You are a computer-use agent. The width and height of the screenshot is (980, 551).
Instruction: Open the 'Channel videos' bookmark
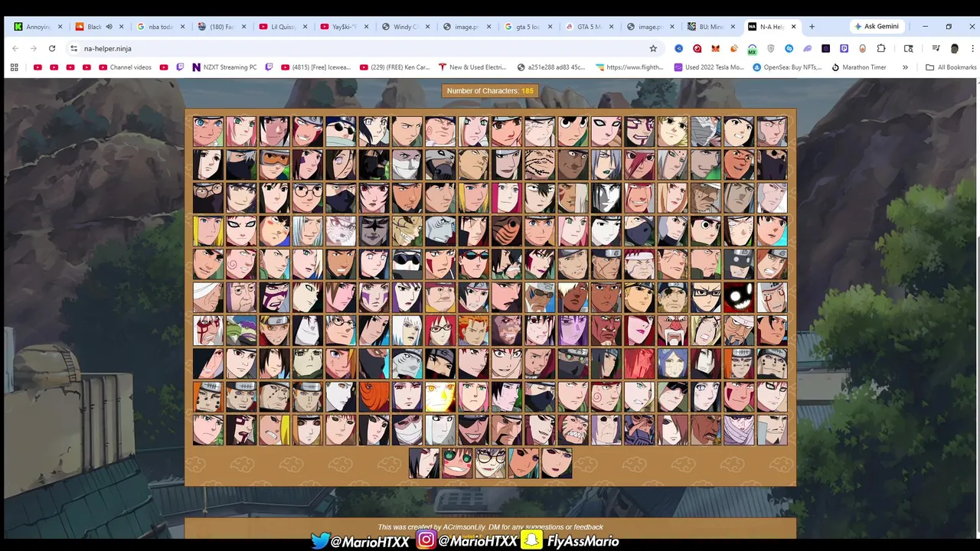(x=125, y=67)
